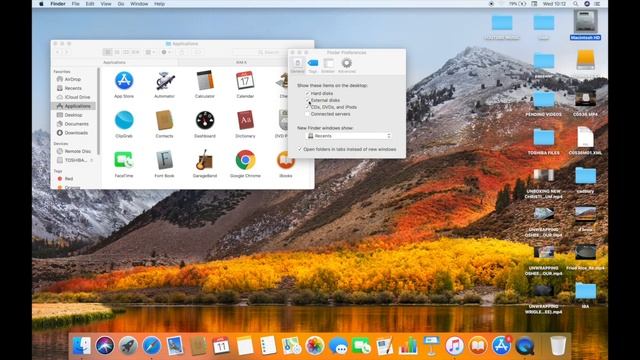Screen dimensions: 640x360
Task: Open the GarageBand app icon
Action: coord(205,160)
